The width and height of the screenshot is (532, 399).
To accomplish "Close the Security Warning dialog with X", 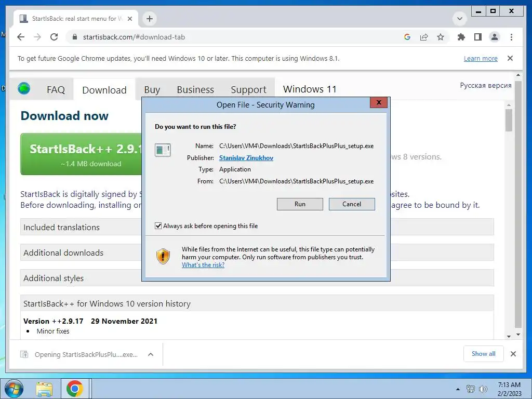I will pyautogui.click(x=379, y=102).
